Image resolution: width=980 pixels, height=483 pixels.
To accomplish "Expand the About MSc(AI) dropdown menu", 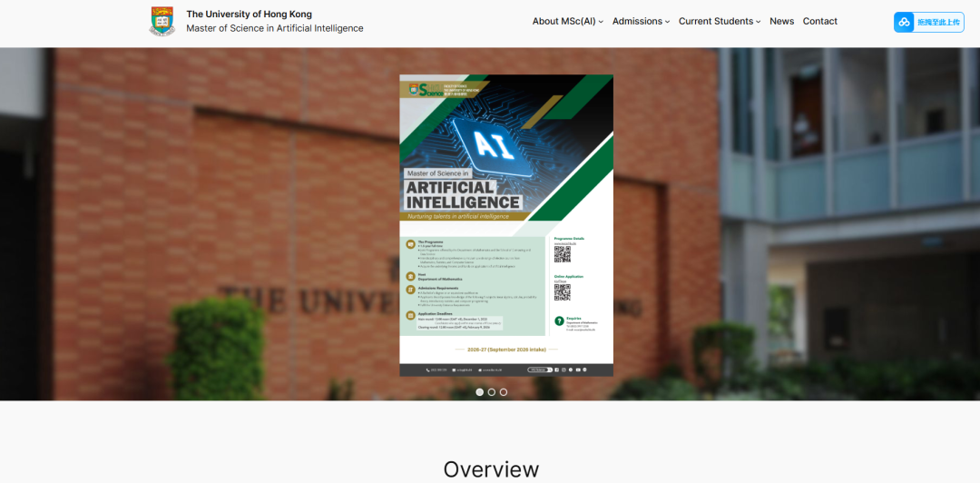I will [x=567, y=21].
